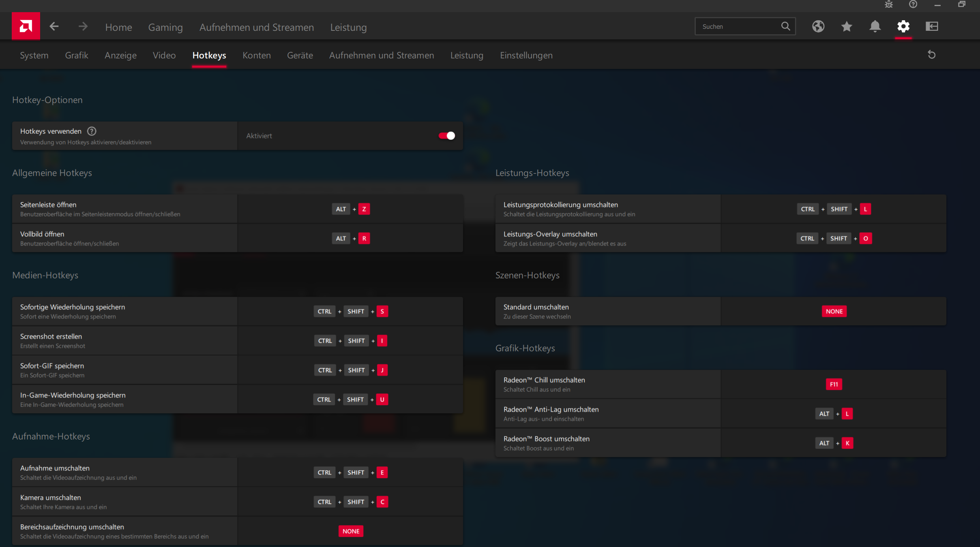Image resolution: width=980 pixels, height=547 pixels.
Task: Disable the Hotkeys verwenden toggle
Action: tap(447, 136)
